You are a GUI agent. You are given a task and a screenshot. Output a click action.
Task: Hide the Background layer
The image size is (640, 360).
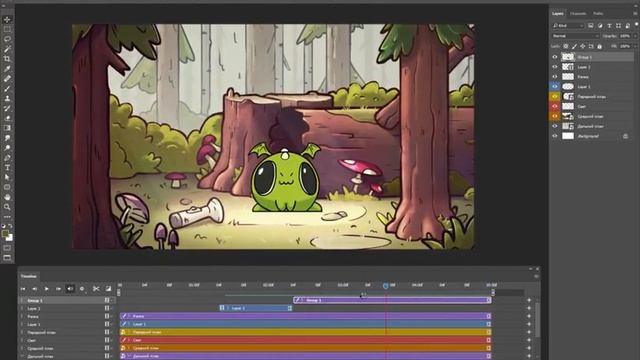point(555,136)
